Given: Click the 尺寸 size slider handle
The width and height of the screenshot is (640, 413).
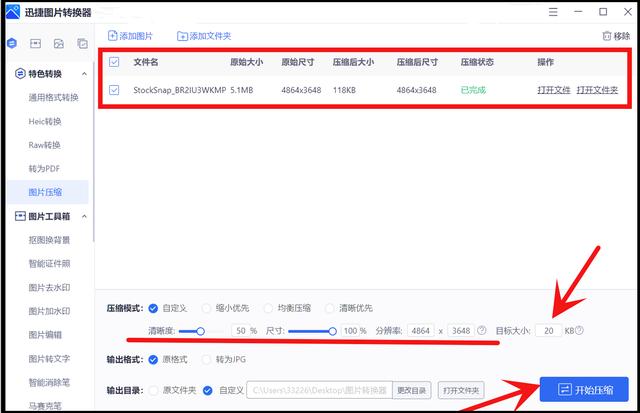Looking at the screenshot, I should 332,331.
